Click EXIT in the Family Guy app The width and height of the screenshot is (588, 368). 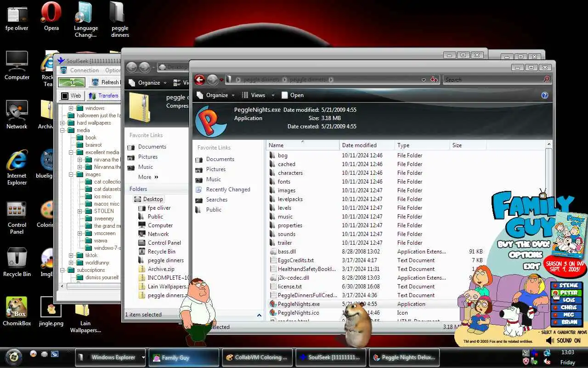[x=531, y=266]
